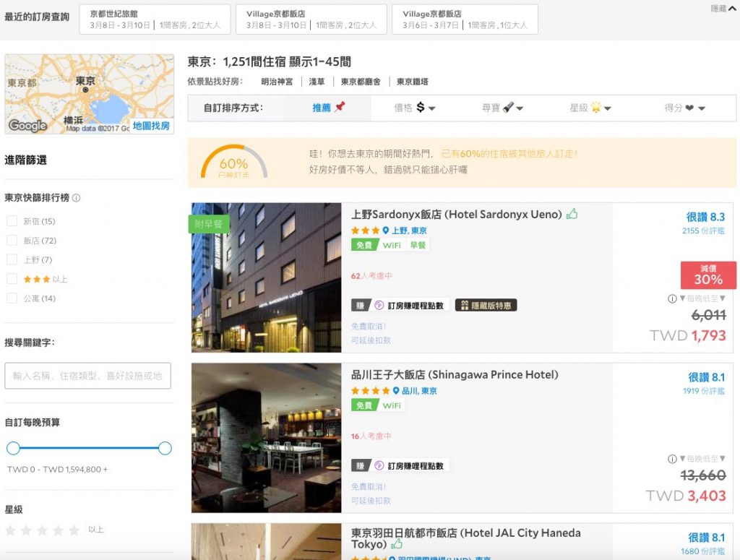Click the 地圖找房 map button

pos(151,126)
